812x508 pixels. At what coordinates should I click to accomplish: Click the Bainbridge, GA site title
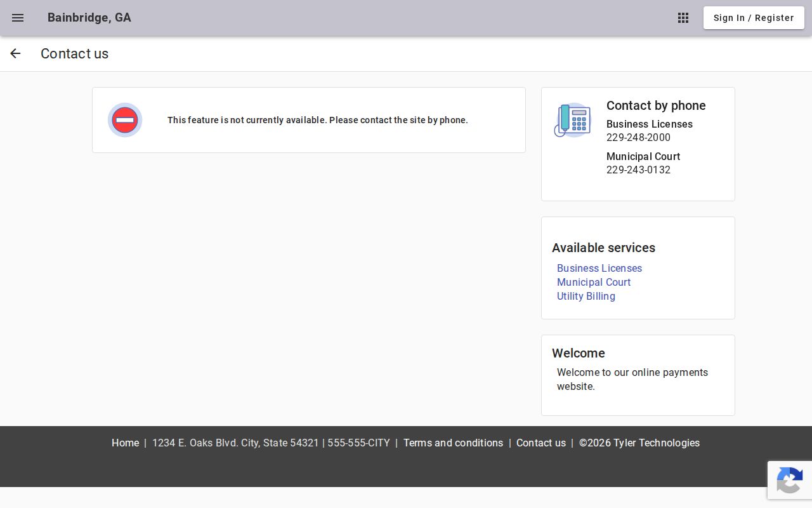pos(89,18)
